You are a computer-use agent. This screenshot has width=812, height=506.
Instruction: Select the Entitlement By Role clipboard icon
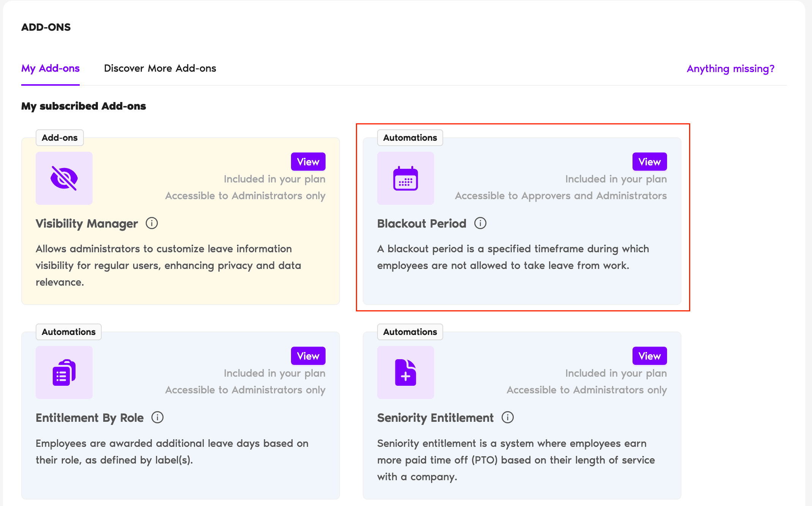coord(64,372)
